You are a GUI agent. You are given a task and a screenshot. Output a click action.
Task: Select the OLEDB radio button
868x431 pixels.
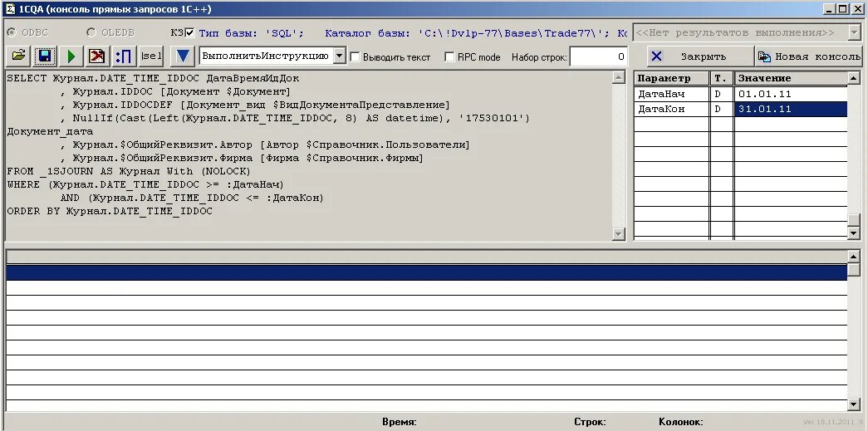click(91, 32)
